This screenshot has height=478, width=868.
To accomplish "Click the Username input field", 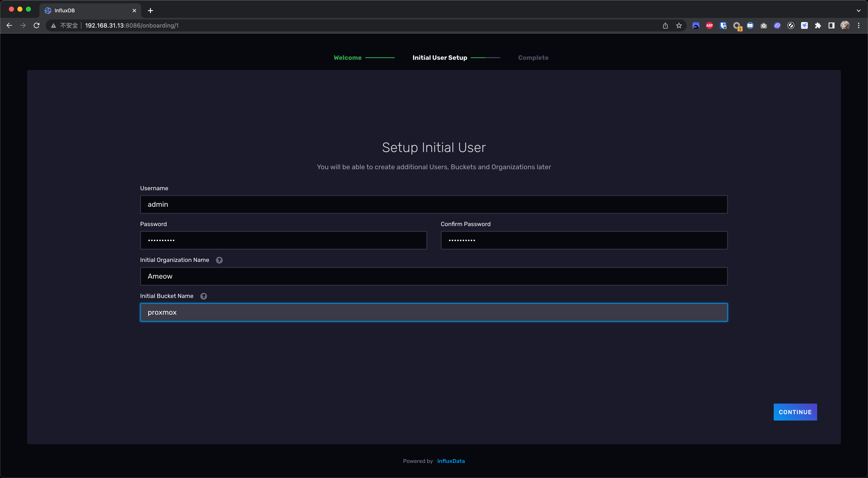I will coord(434,204).
